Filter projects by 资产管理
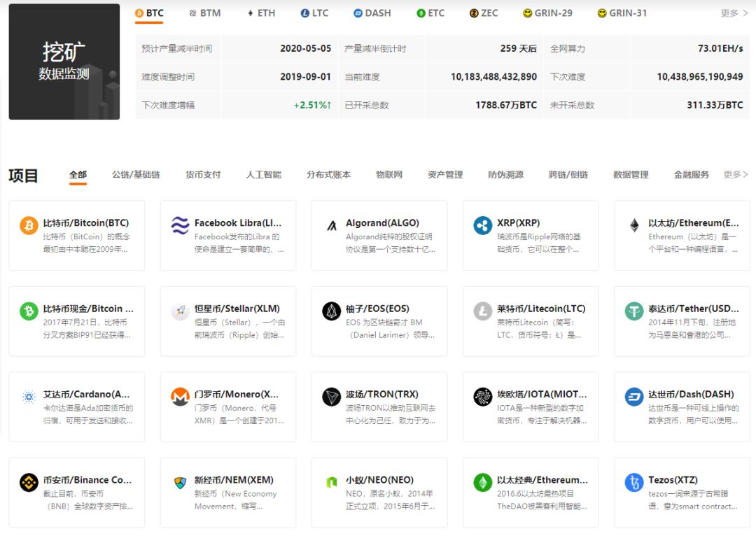Image resolution: width=756 pixels, height=538 pixels. coord(445,174)
